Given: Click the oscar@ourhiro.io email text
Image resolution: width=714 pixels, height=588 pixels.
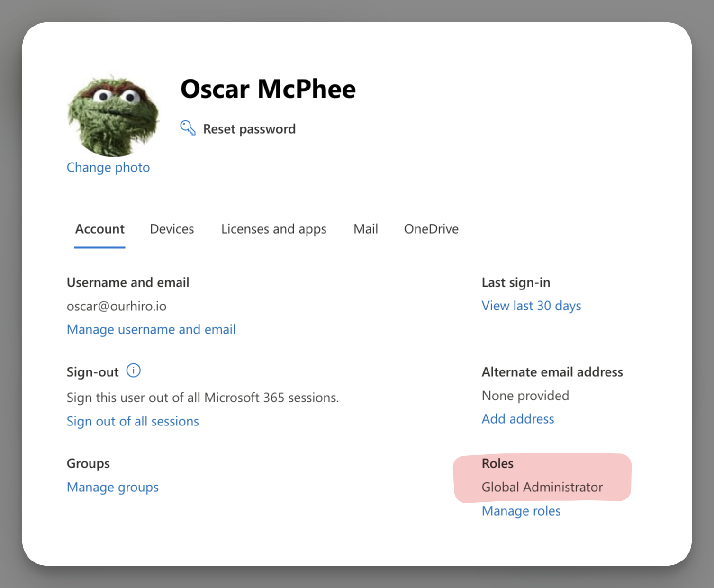Looking at the screenshot, I should (117, 306).
